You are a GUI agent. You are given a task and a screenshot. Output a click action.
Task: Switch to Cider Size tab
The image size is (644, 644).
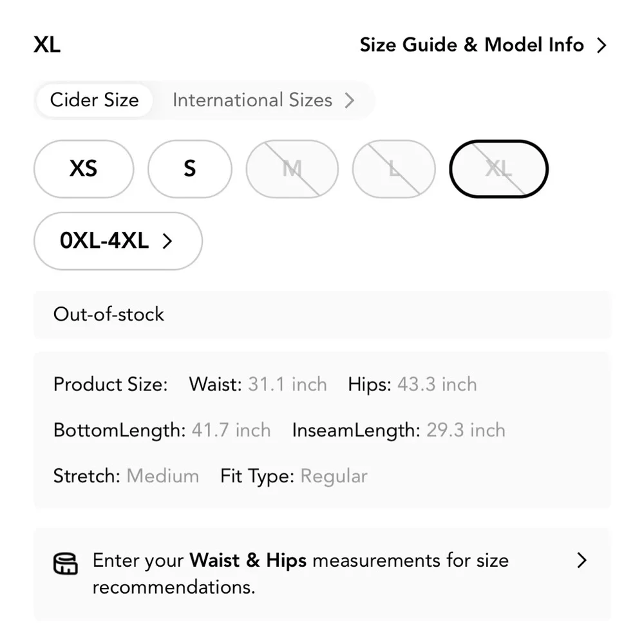click(x=94, y=100)
